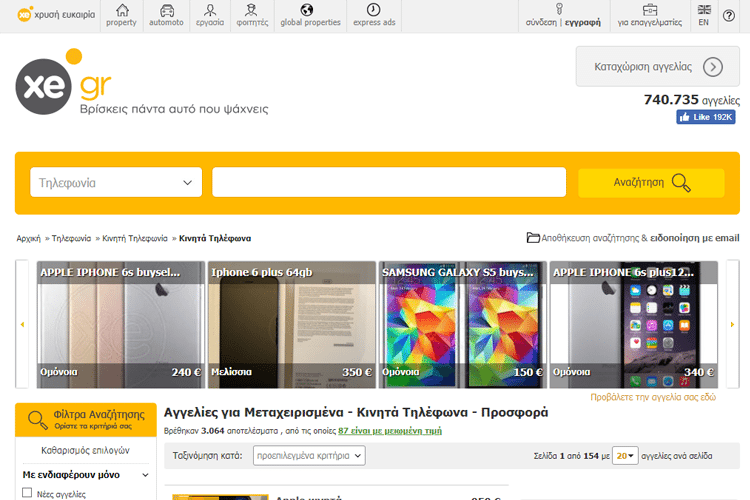The width and height of the screenshot is (750, 500).
Task: Open the express ads clock icon
Action: click(374, 10)
